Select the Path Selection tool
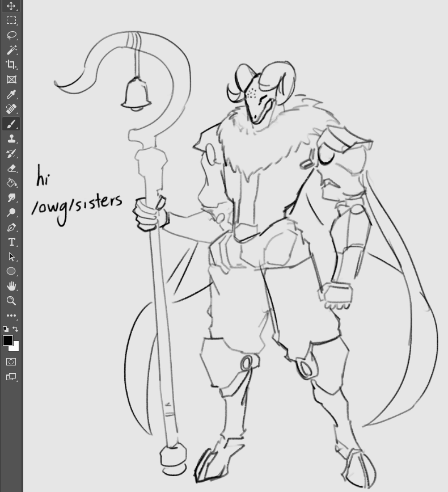 11,256
